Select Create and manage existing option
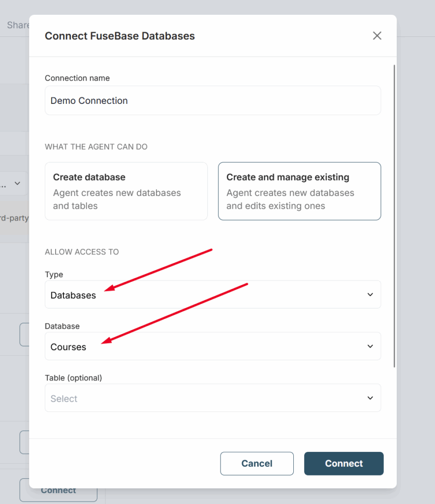This screenshot has width=435, height=504. coord(299,191)
